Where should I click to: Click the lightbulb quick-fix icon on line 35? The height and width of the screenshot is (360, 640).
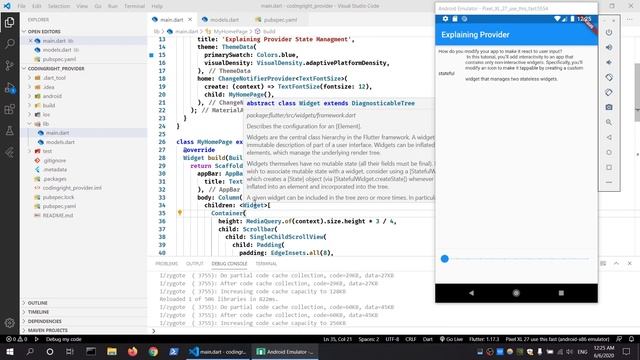[180, 213]
